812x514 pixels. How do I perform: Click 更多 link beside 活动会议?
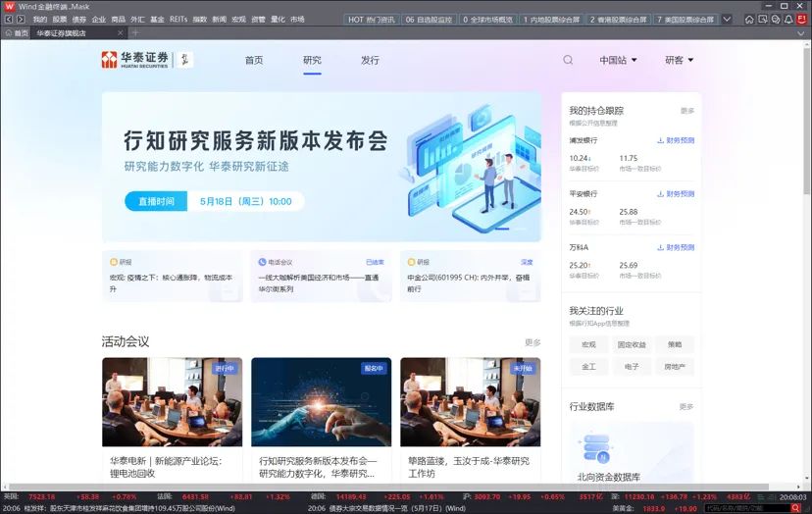coord(533,342)
